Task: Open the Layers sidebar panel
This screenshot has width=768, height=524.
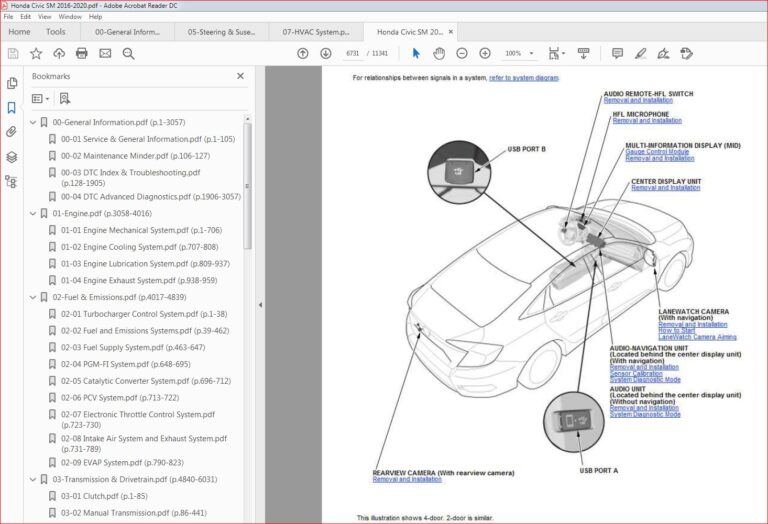Action: (x=12, y=157)
